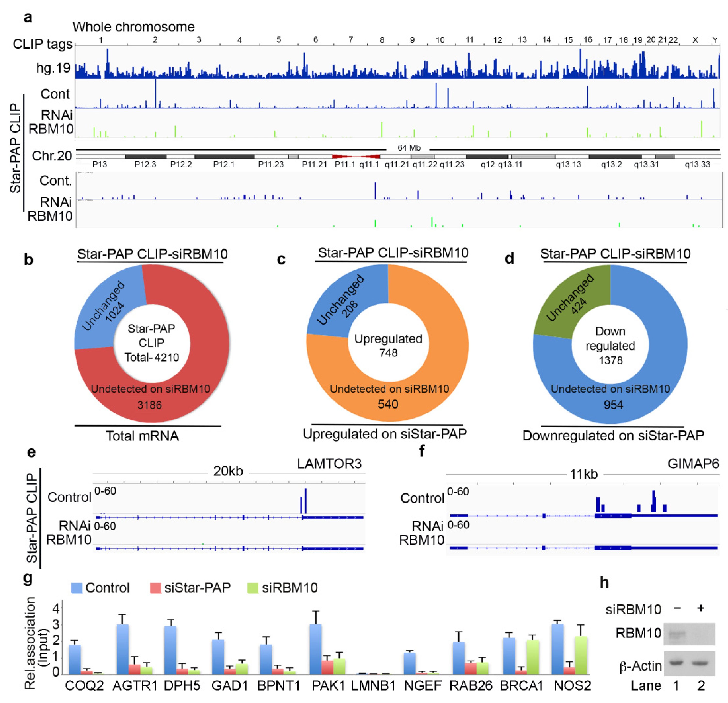
Task: Click the q13.33 band label
Action: pos(697,164)
